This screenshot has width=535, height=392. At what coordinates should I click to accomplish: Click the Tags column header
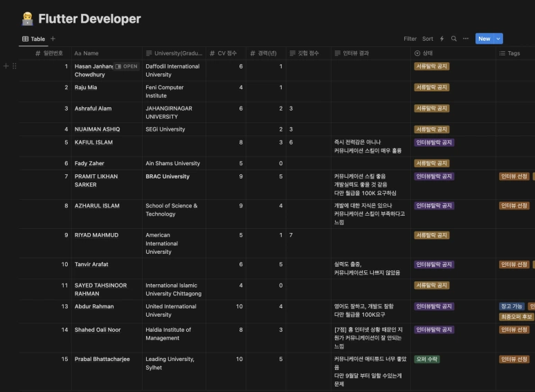click(510, 53)
